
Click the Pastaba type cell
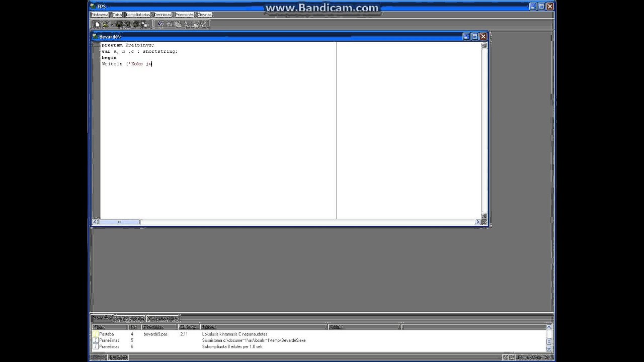[x=106, y=334]
